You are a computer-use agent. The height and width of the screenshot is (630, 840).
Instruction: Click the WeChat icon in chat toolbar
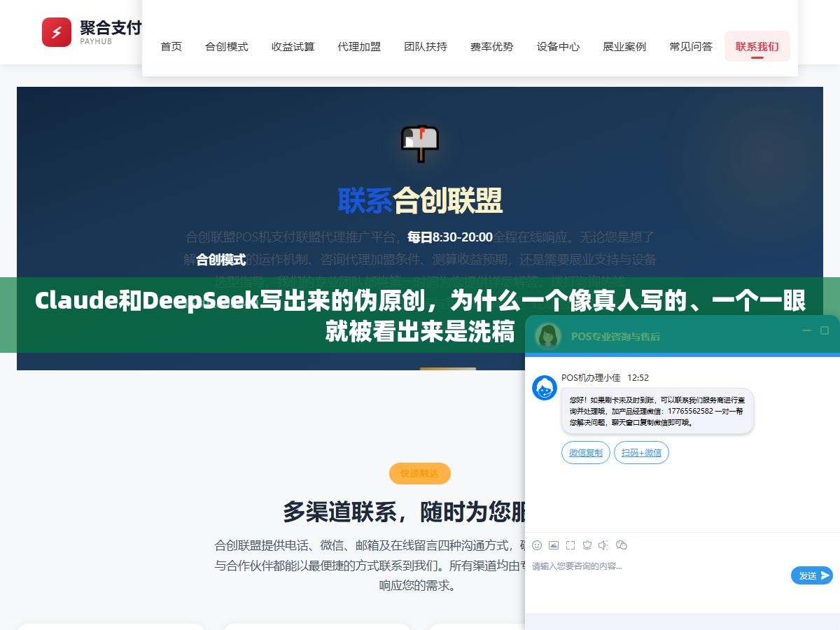pyautogui.click(x=621, y=545)
